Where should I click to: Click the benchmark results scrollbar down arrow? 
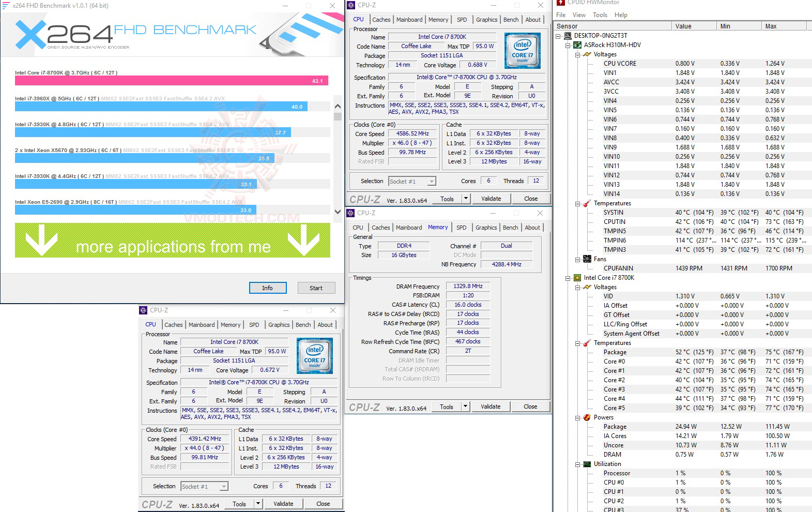click(x=338, y=212)
